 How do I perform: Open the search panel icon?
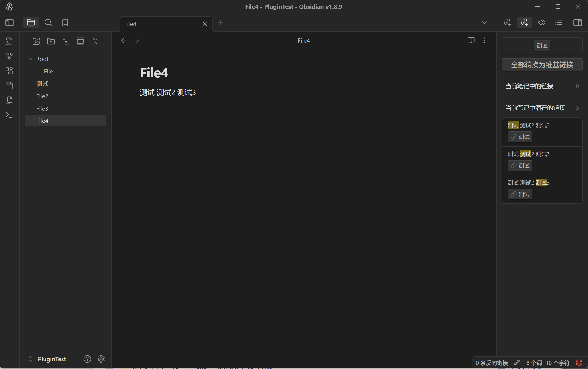pyautogui.click(x=48, y=23)
